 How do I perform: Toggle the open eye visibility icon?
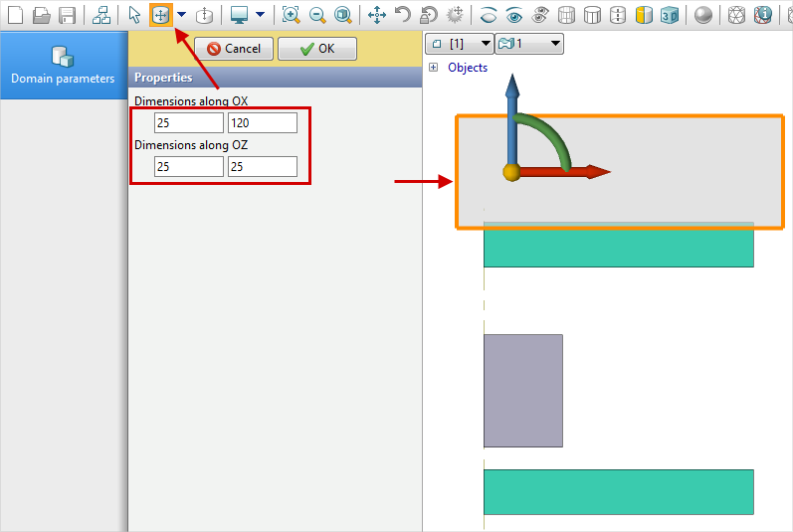pyautogui.click(x=513, y=15)
